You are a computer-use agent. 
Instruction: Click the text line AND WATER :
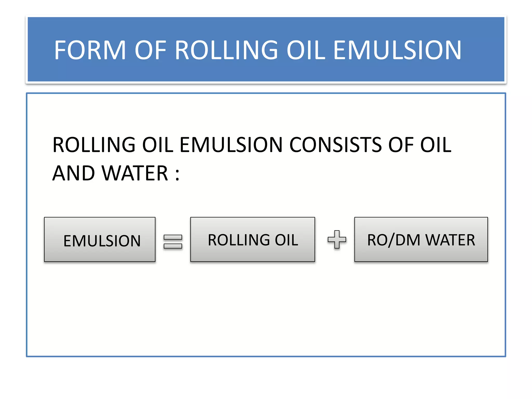(x=116, y=173)
